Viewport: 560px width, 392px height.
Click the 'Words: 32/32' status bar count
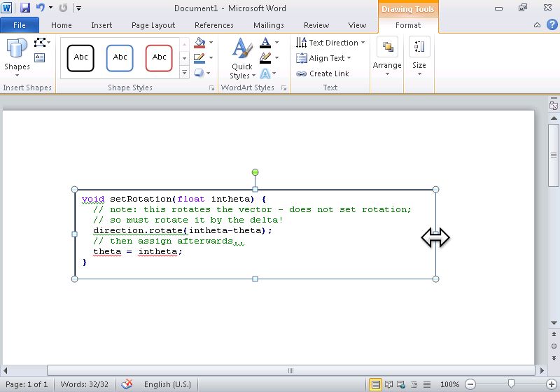(84, 384)
